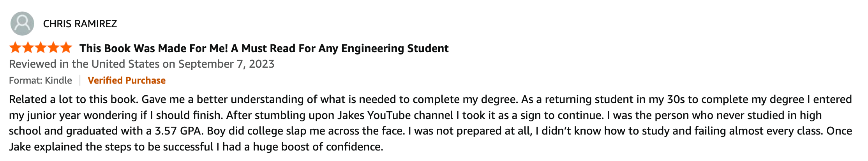Click the second orange rating star
This screenshot has height=161, width=868.
[28, 48]
